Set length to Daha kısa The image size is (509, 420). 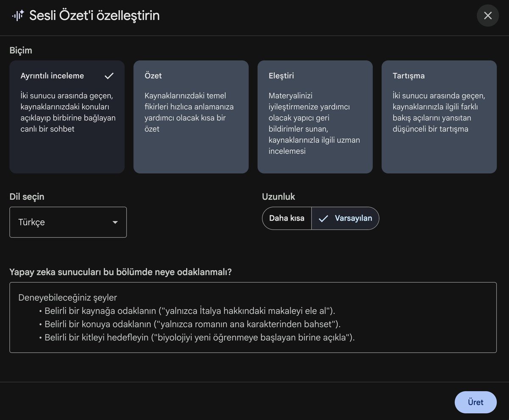(x=287, y=218)
